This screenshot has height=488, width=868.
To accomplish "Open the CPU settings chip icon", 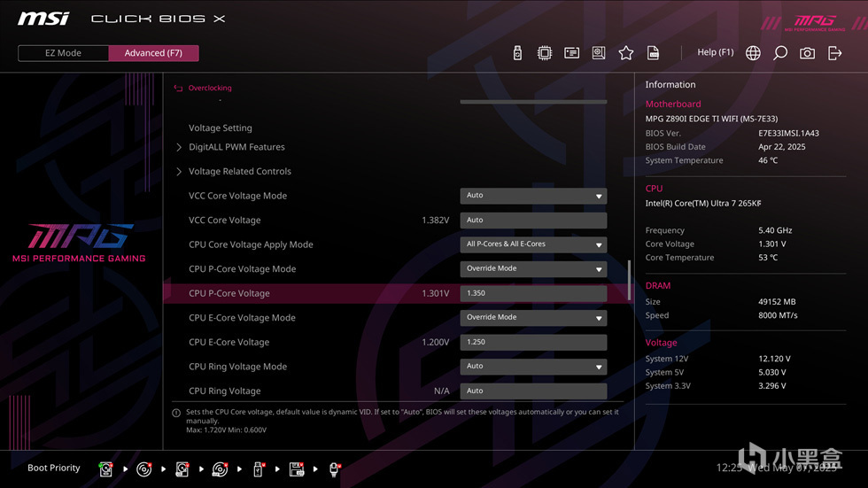I will tap(544, 53).
